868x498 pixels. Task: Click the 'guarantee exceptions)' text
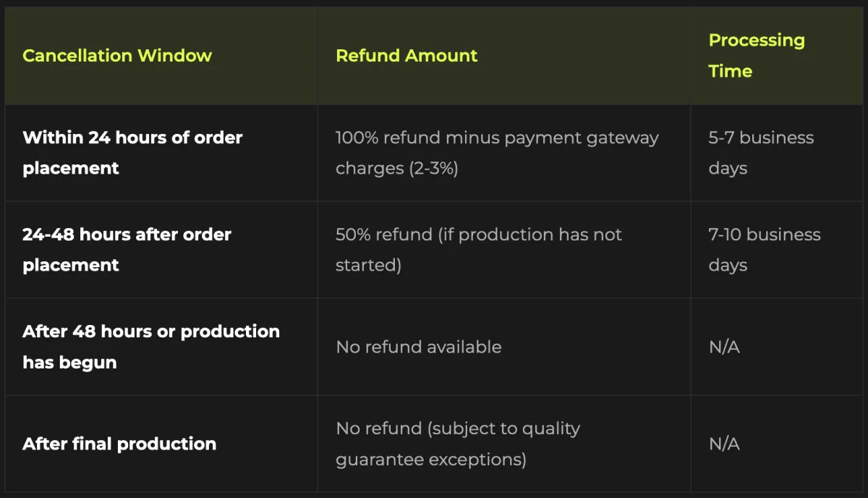pyautogui.click(x=430, y=459)
